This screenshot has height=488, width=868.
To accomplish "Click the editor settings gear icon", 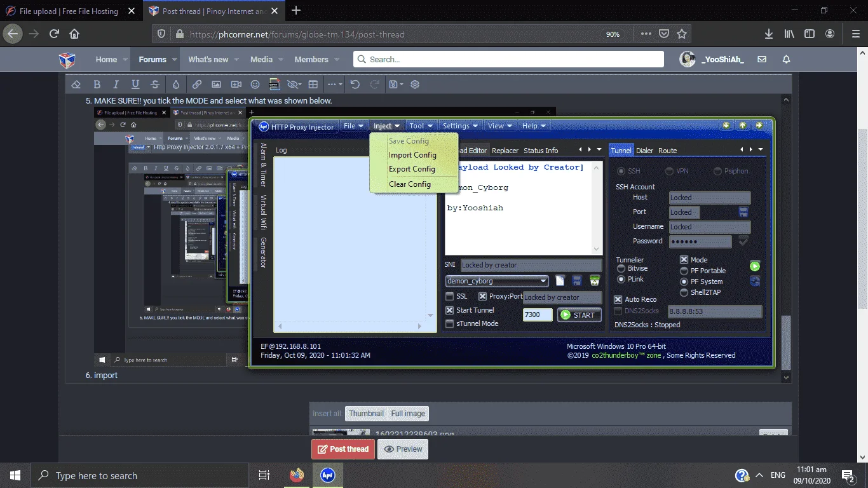I will (x=415, y=85).
